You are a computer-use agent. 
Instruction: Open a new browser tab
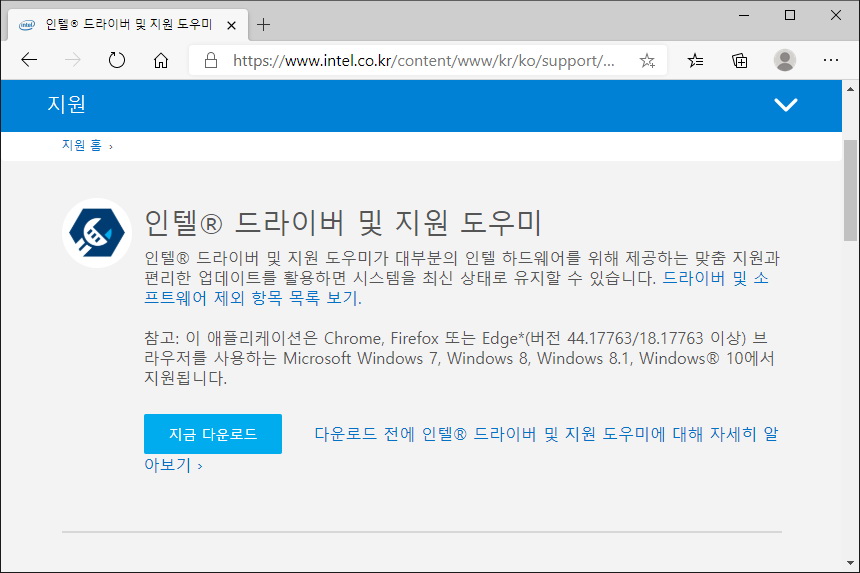264,25
